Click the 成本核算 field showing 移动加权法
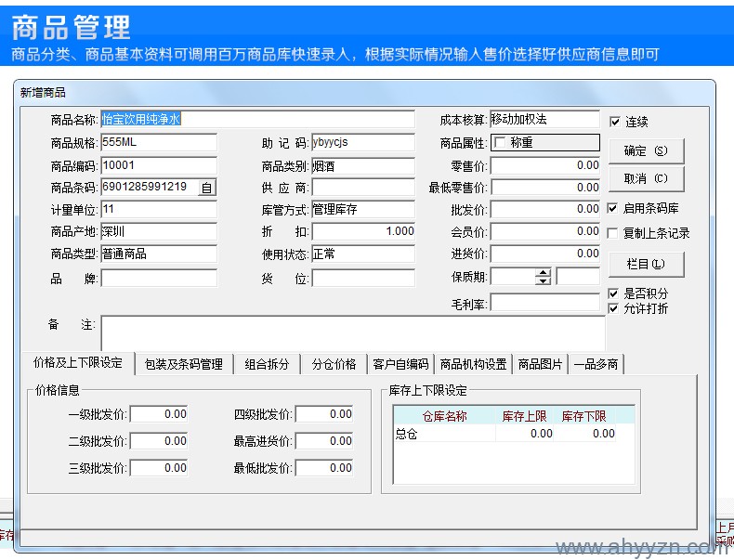Viewport: 734px width, 560px height. pyautogui.click(x=544, y=120)
